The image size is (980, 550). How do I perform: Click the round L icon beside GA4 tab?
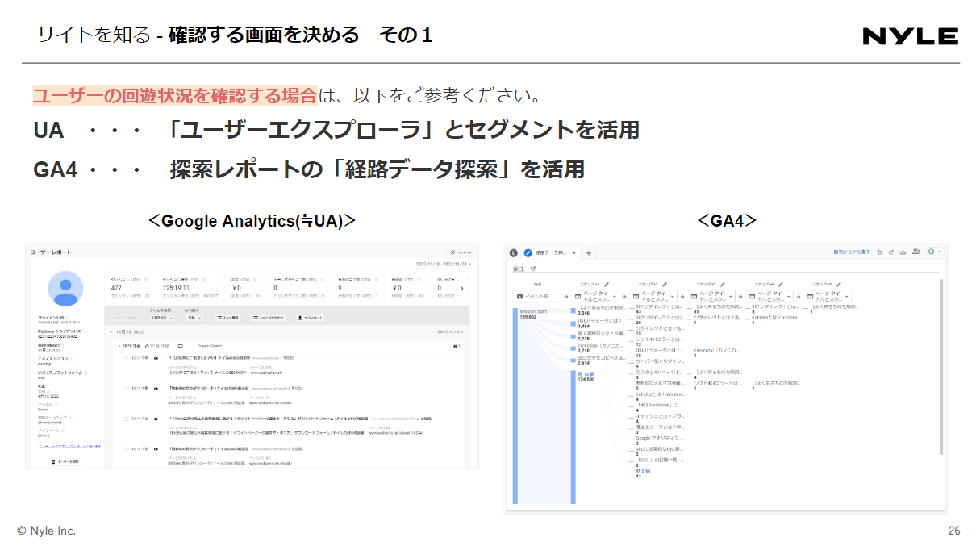point(514,252)
